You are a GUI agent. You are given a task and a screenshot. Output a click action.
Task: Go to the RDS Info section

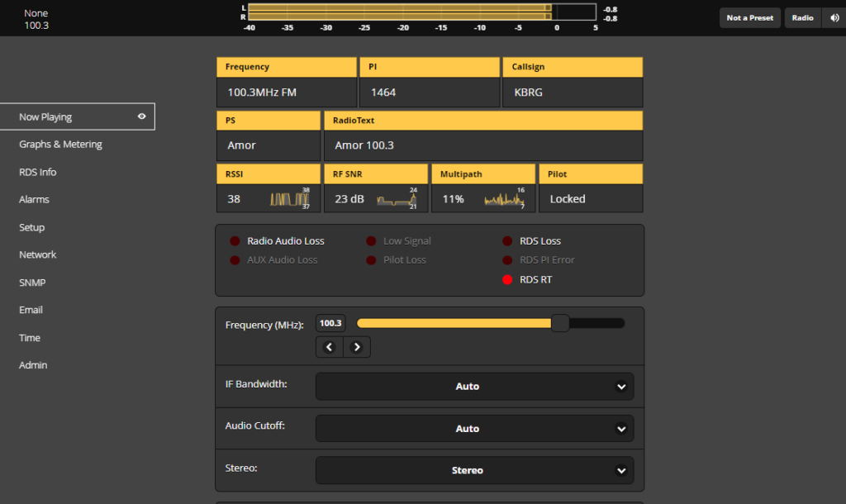point(38,172)
